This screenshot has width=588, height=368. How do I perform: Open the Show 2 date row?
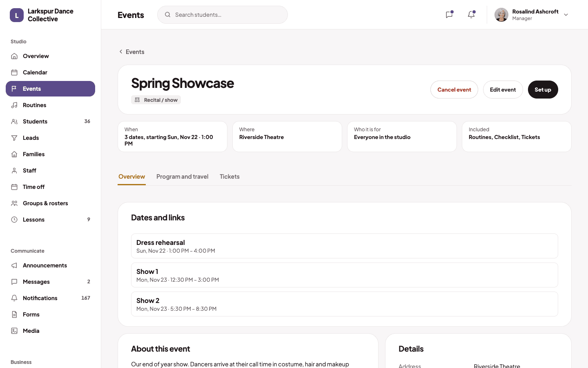(344, 304)
